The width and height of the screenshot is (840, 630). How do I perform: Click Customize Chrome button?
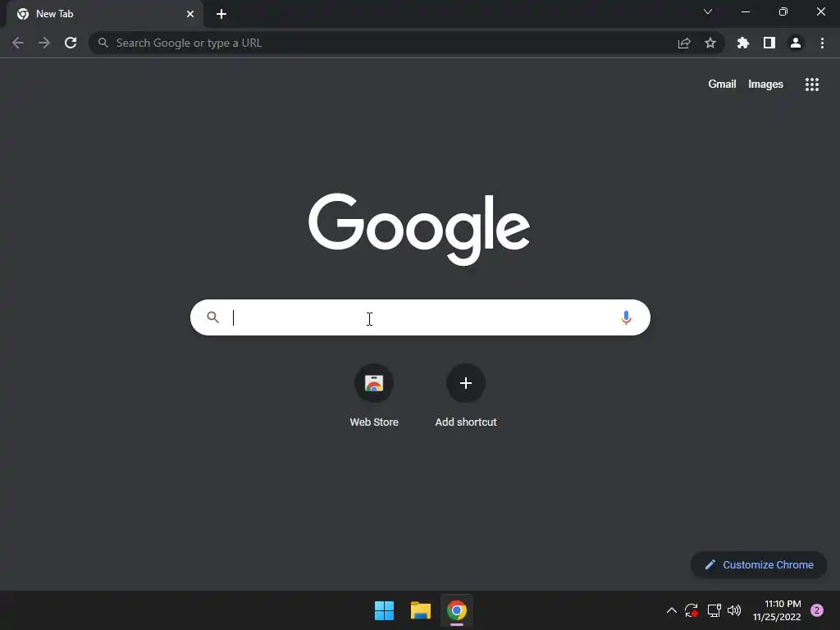point(759,564)
